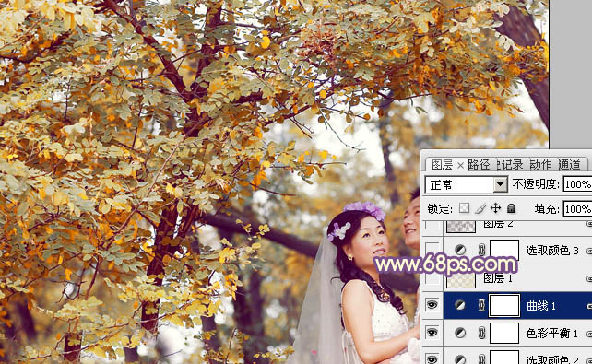Click the mask link icon on 曲线 1 layer
This screenshot has width=592, height=364.
pyautogui.click(x=481, y=305)
